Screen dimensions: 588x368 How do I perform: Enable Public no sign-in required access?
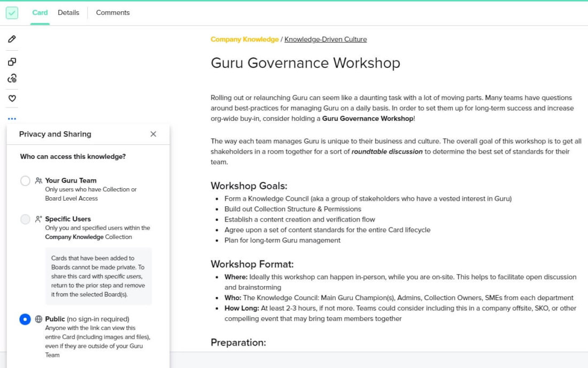25,319
